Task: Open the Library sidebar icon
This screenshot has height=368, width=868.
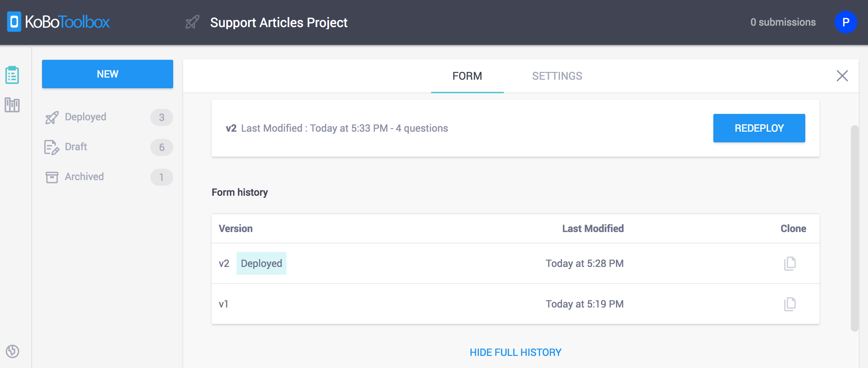Action: [x=12, y=105]
